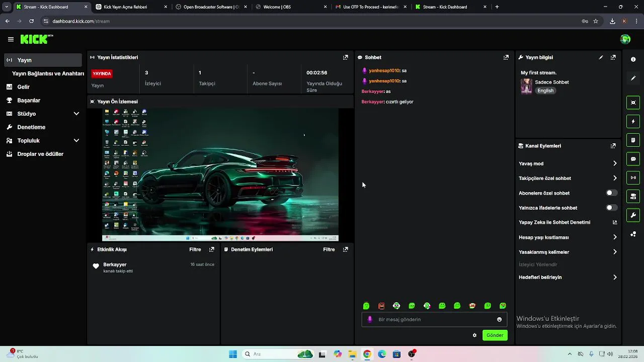Toggle the note-page widget in right sidebar

pyautogui.click(x=633, y=140)
